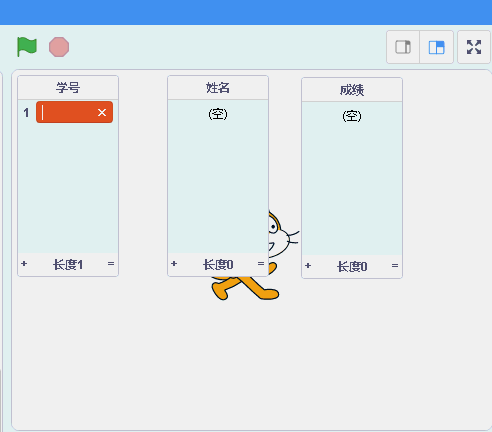492x432 pixels.
Task: Add a new item to 成绩 list
Action: (x=308, y=266)
